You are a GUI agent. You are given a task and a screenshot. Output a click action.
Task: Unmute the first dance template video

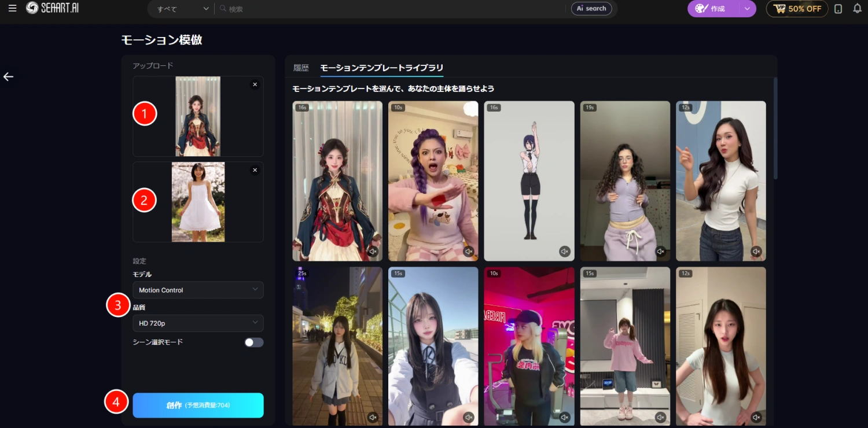[x=374, y=251]
